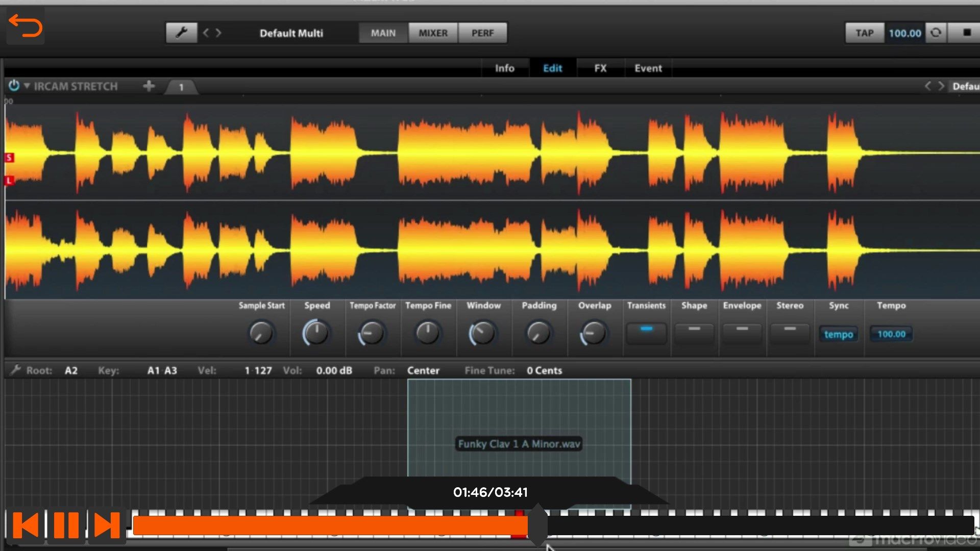Screen dimensions: 980x551
Task: Skip to next video with orange icon
Action: [x=107, y=525]
